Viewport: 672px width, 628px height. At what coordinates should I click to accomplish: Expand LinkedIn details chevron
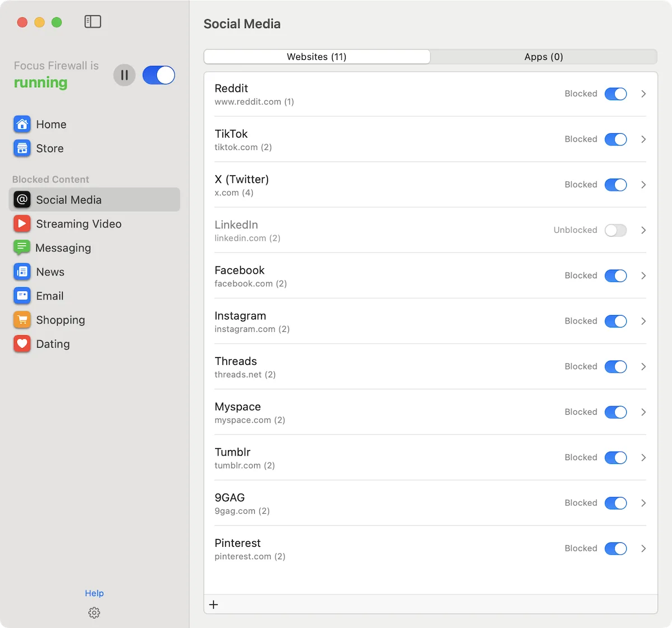643,230
